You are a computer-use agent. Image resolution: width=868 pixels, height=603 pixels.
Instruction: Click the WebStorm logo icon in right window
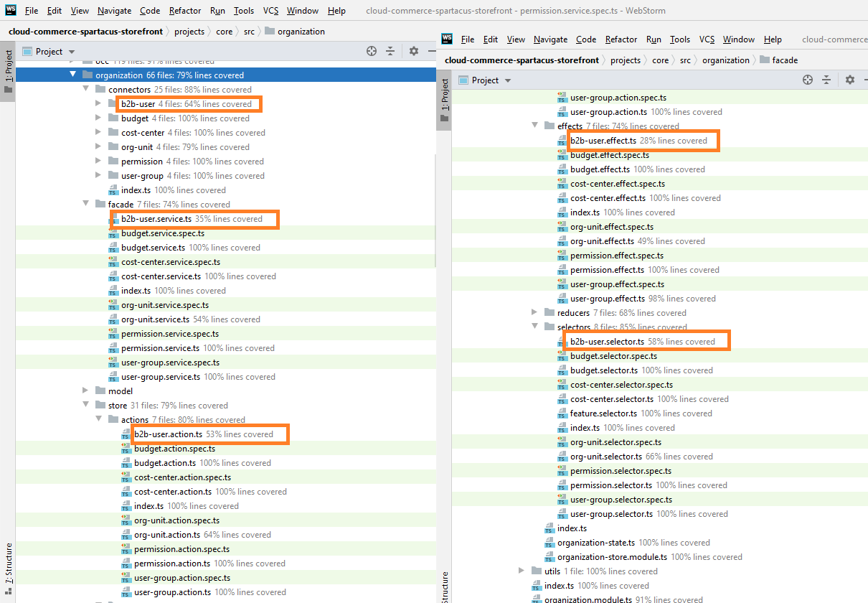[x=447, y=39]
